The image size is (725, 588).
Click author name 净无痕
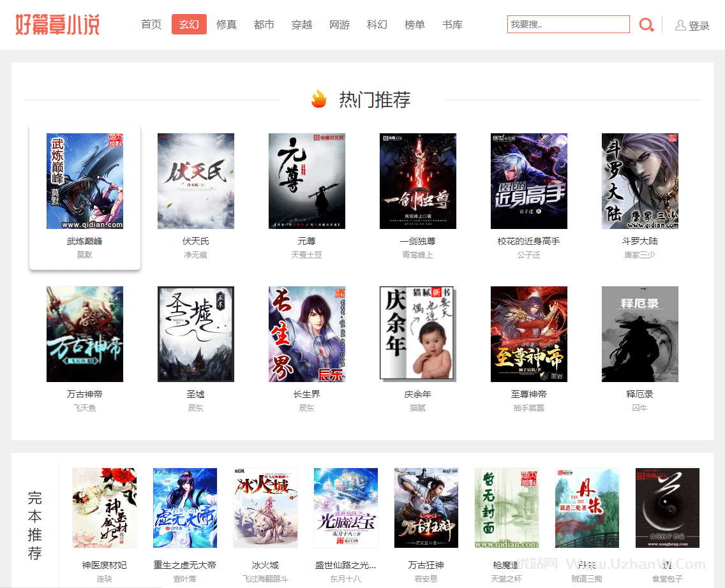click(195, 255)
